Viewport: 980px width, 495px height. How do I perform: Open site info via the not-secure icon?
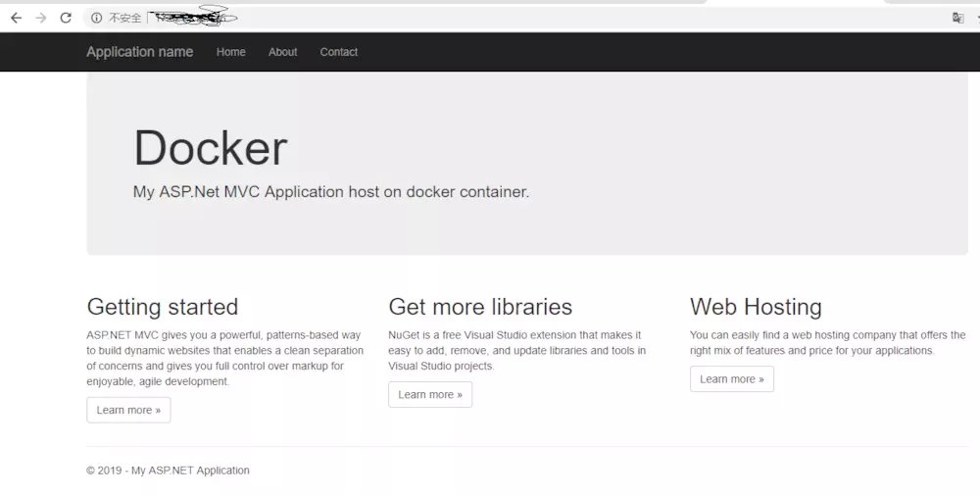[x=96, y=18]
